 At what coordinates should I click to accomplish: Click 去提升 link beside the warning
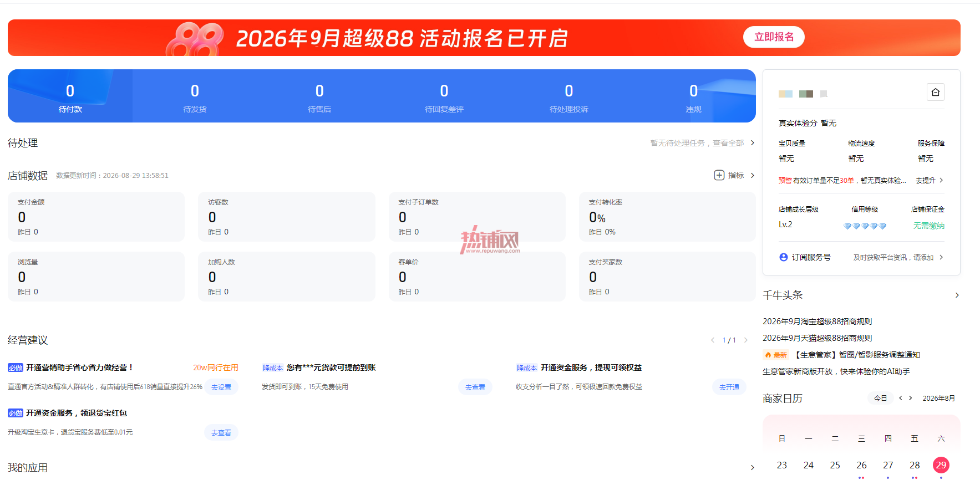(x=929, y=181)
